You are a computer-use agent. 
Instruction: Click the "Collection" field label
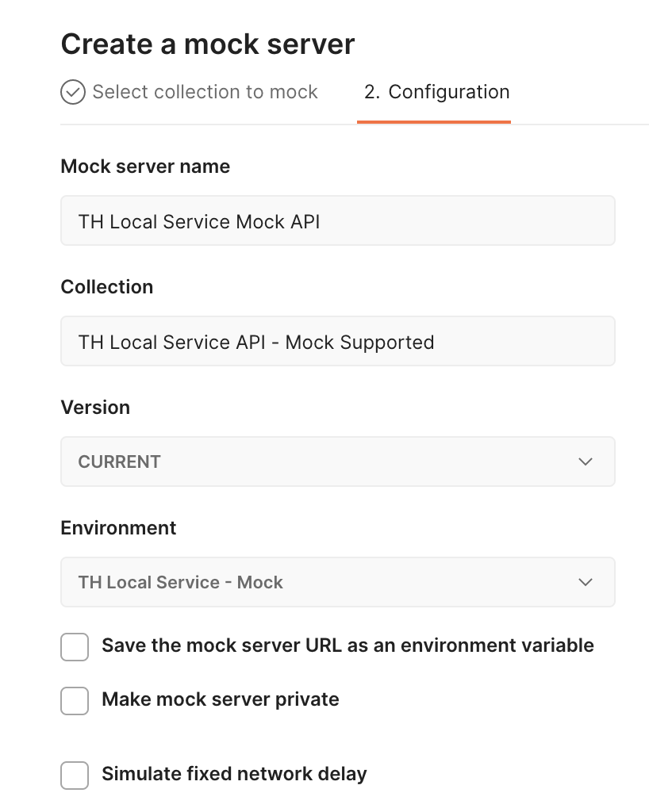(x=107, y=287)
